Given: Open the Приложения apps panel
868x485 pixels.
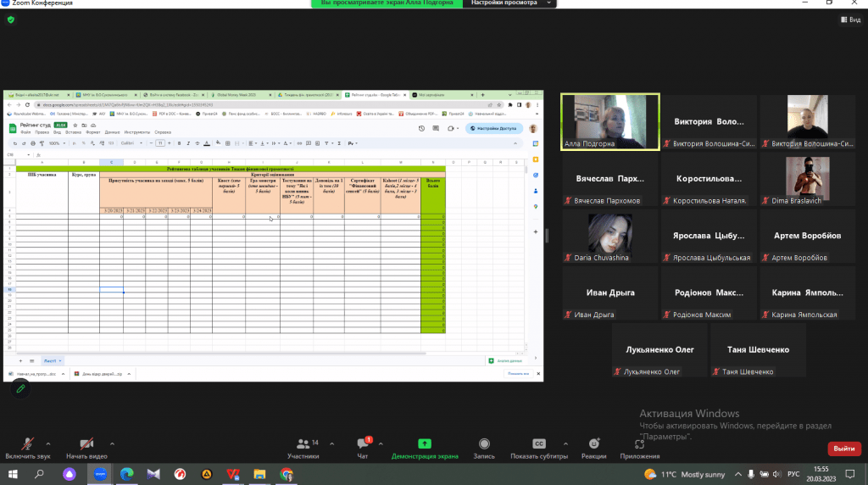Looking at the screenshot, I should [639, 444].
